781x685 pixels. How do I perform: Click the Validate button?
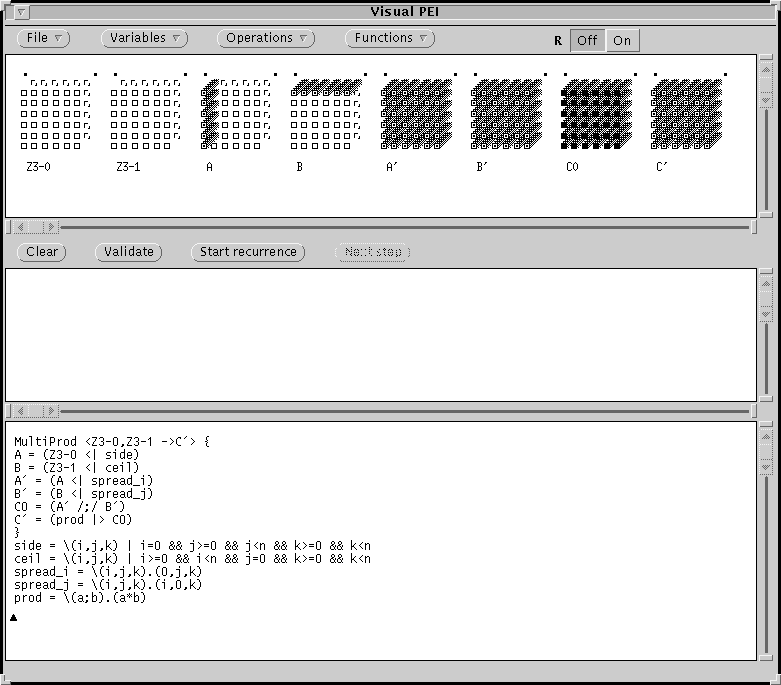(x=129, y=252)
